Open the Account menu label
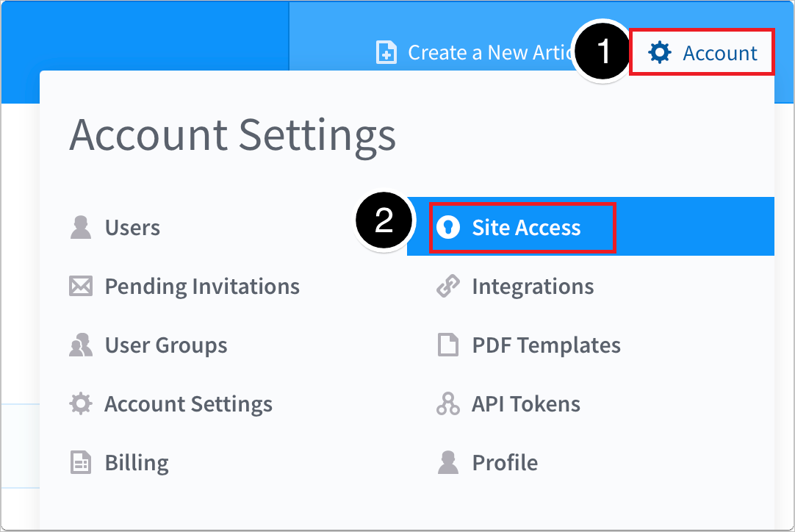795x532 pixels. (720, 53)
